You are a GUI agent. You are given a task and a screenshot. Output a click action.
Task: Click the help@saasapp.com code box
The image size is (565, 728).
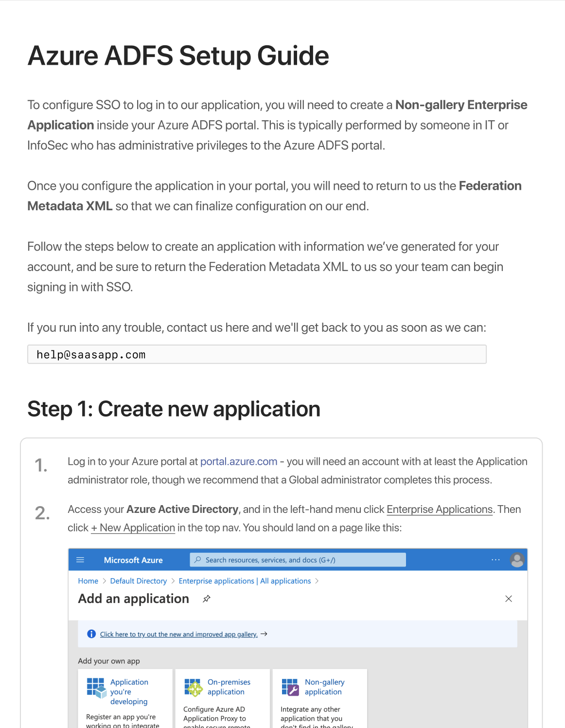pos(257,355)
